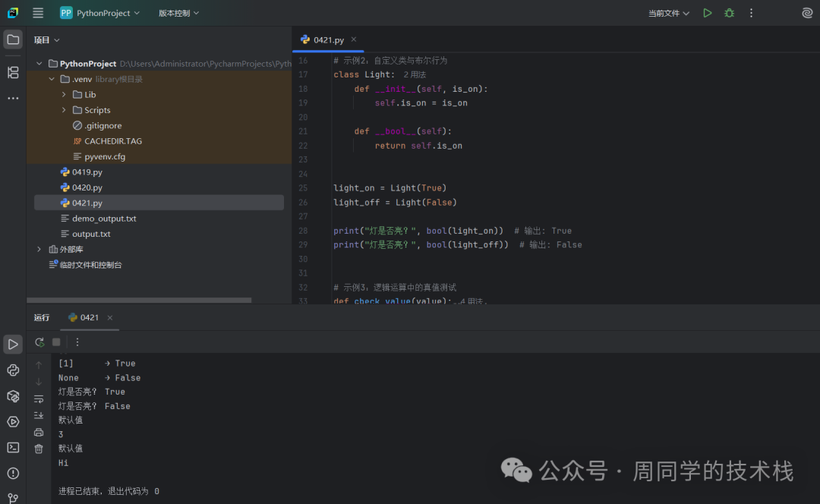Open the Run tool window icon

tap(13, 344)
